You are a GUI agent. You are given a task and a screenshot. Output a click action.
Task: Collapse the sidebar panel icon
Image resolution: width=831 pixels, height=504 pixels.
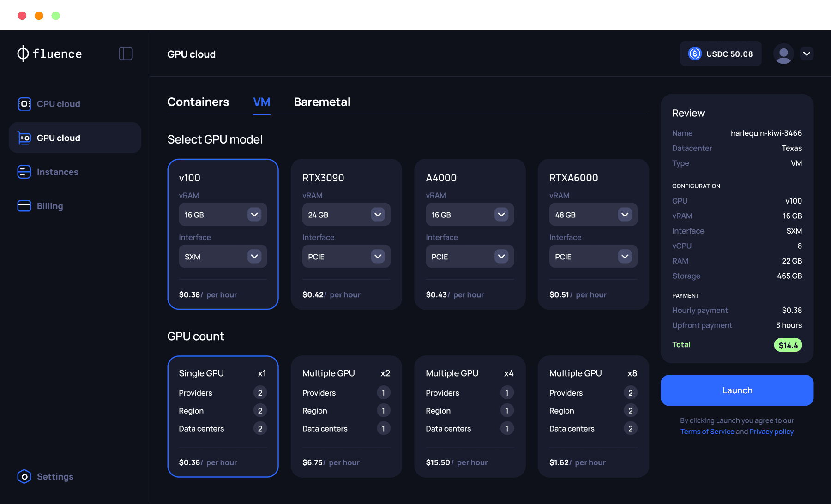[126, 54]
